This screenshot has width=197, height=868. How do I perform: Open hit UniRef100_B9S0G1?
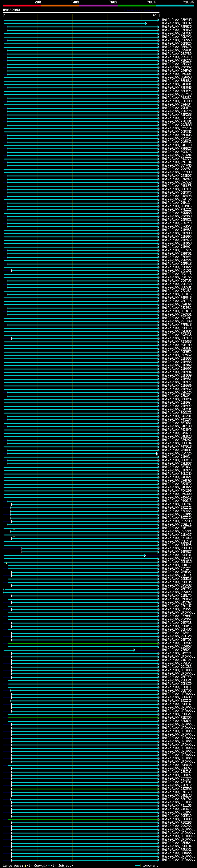[x=176, y=50]
